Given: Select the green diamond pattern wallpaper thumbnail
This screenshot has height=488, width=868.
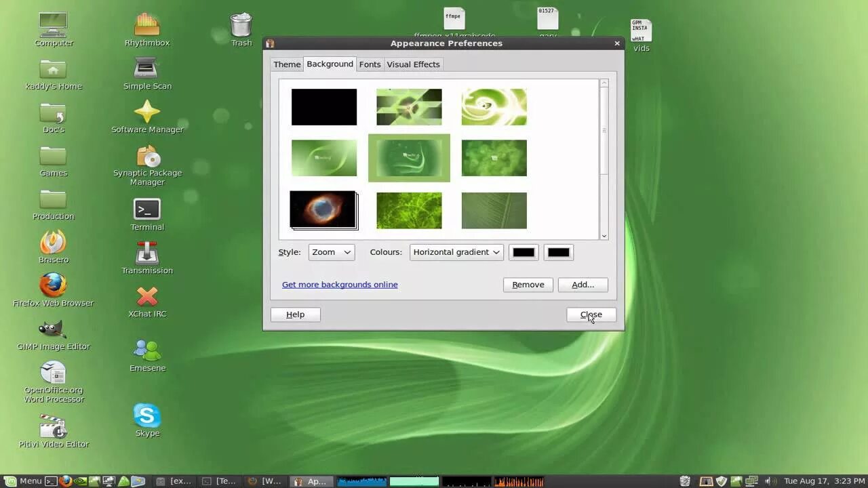Looking at the screenshot, I should 409,107.
